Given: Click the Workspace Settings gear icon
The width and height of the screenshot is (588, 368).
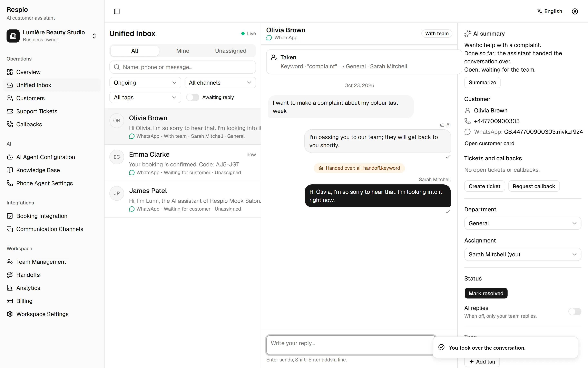Looking at the screenshot, I should pos(10,314).
